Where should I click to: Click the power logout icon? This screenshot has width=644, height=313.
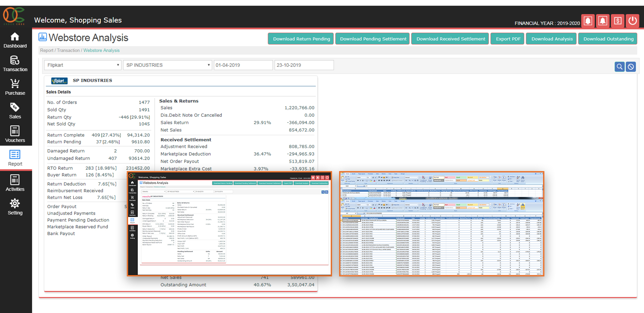click(x=633, y=21)
